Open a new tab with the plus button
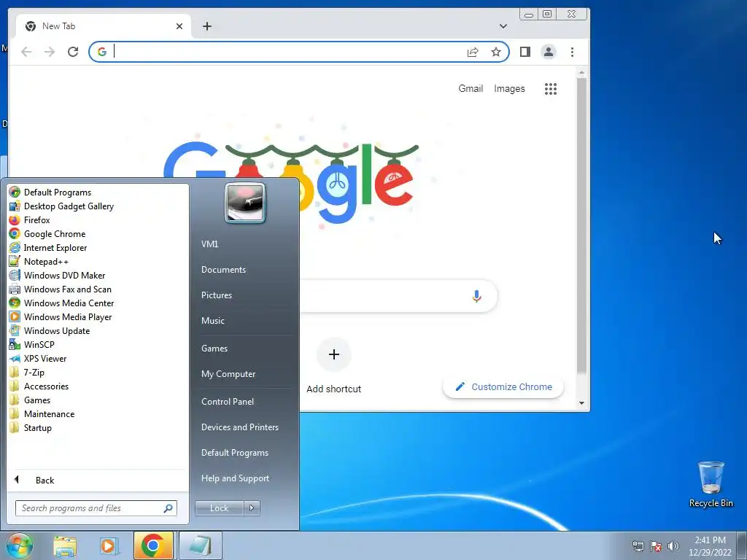Screen dimensions: 747x560 (x=206, y=26)
